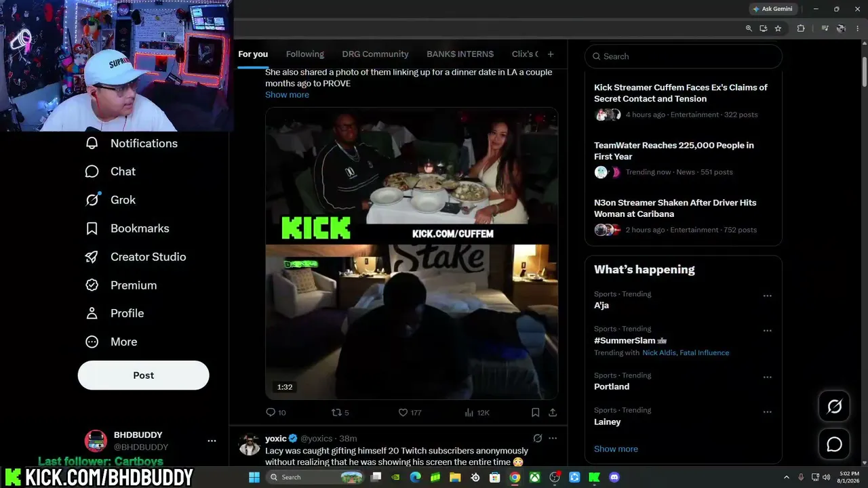The width and height of the screenshot is (868, 488).
Task: Open the A'ja trending topic
Action: pyautogui.click(x=601, y=305)
